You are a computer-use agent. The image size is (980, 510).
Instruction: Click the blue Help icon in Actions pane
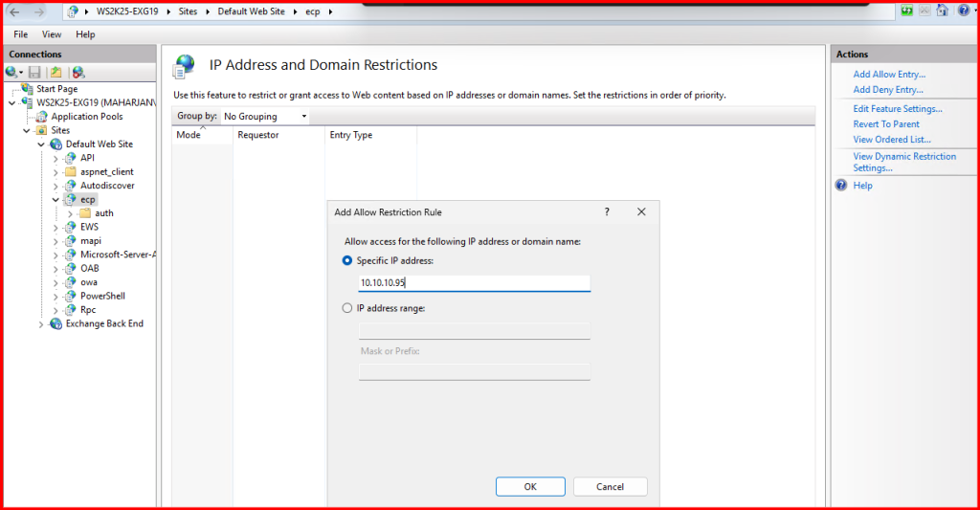tap(841, 186)
